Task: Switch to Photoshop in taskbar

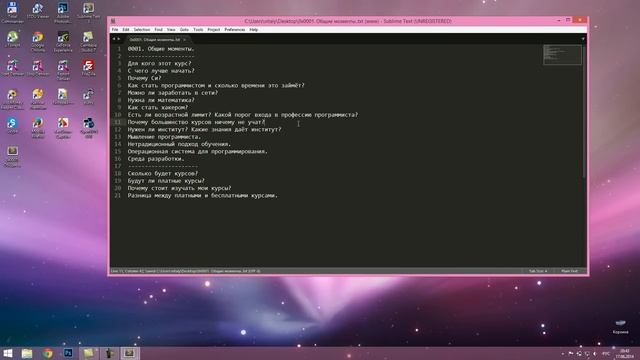Action: (68, 353)
